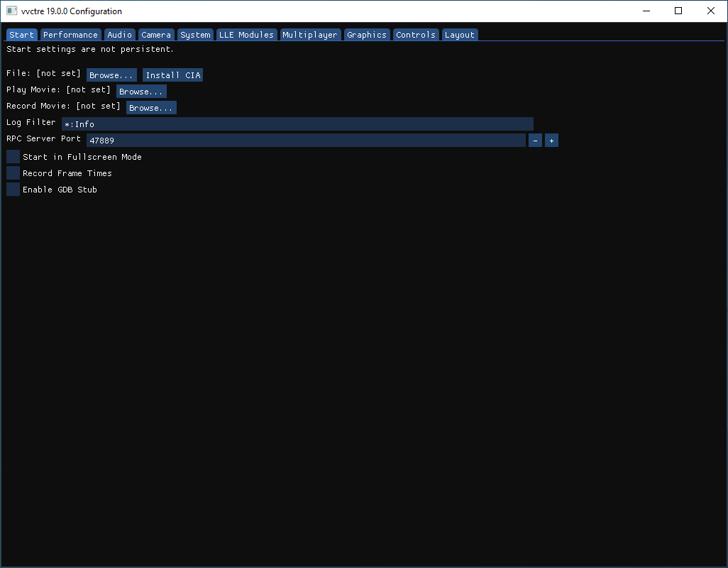This screenshot has height=568, width=728.
Task: Switch to the Multiplayer tab
Action: pos(309,35)
